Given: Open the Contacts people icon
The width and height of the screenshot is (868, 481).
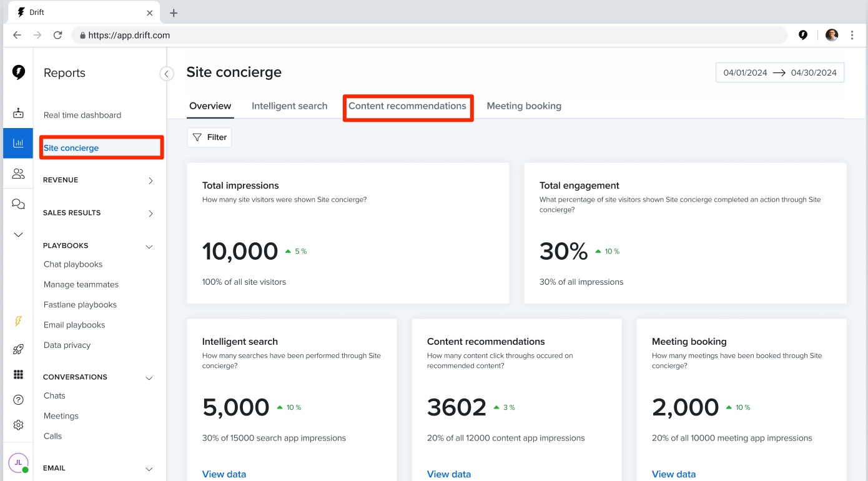Looking at the screenshot, I should (18, 174).
